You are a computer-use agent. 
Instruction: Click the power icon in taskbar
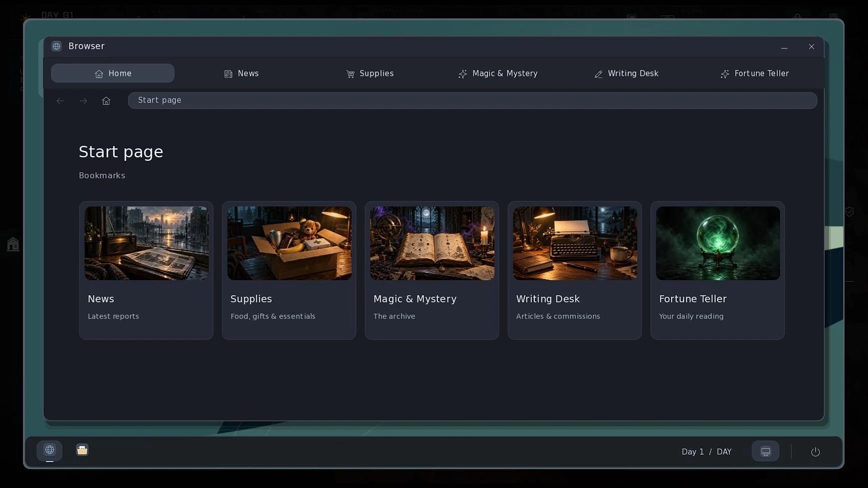[815, 452]
